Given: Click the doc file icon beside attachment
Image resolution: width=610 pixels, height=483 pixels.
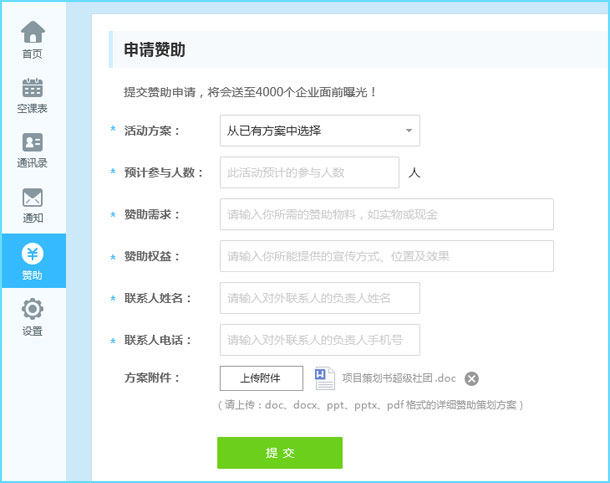Looking at the screenshot, I should pyautogui.click(x=324, y=377).
